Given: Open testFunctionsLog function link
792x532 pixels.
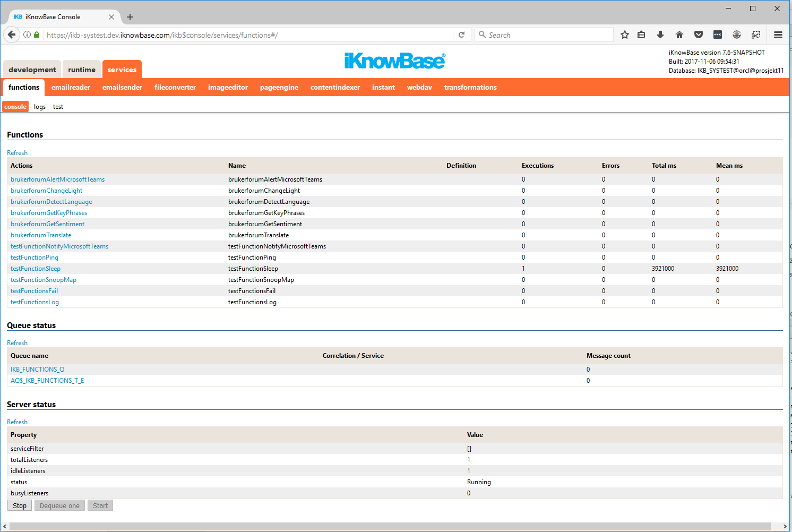Looking at the screenshot, I should 35,302.
